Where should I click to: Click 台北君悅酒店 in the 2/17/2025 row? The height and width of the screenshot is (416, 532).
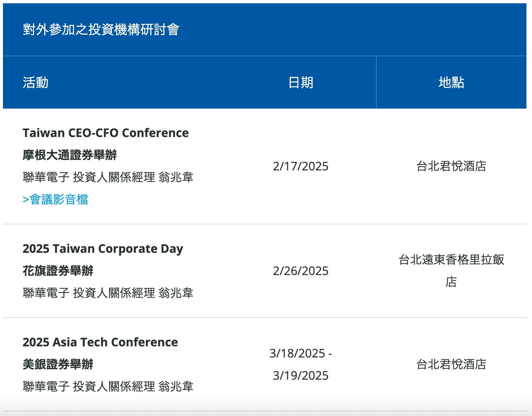tap(451, 166)
